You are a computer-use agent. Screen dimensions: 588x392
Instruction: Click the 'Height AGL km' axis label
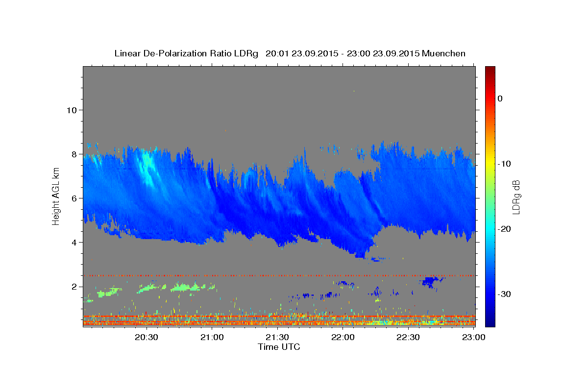[x=56, y=196]
